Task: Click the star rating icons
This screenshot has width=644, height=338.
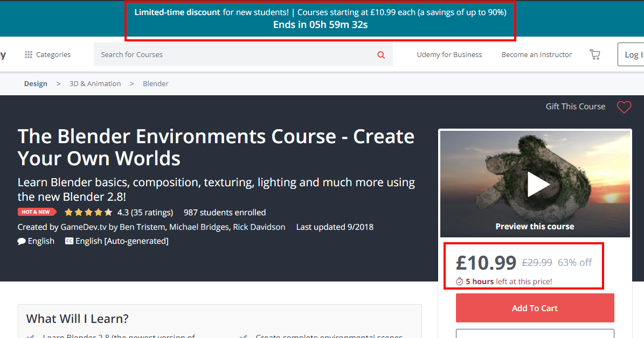Action: click(88, 213)
